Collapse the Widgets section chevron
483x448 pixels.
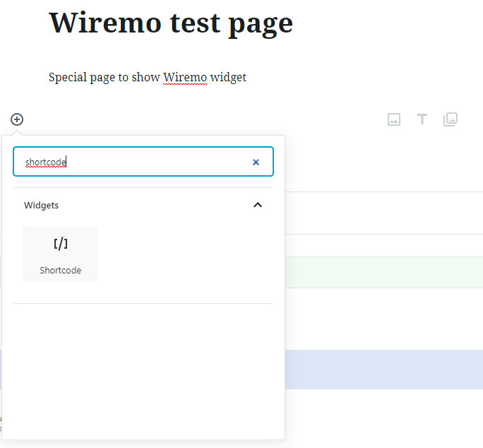[258, 205]
